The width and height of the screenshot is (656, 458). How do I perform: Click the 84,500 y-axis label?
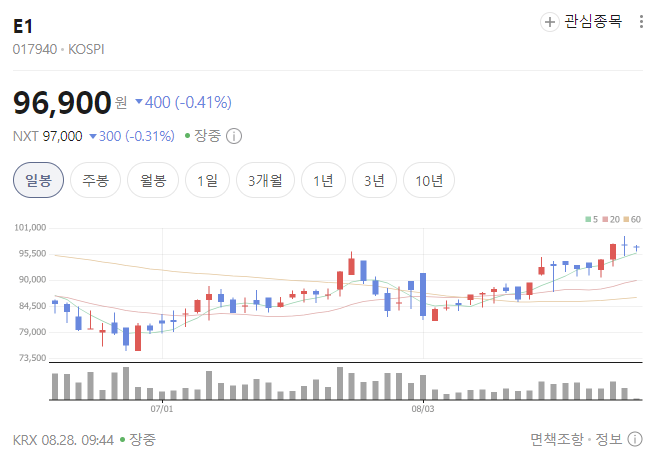32,306
